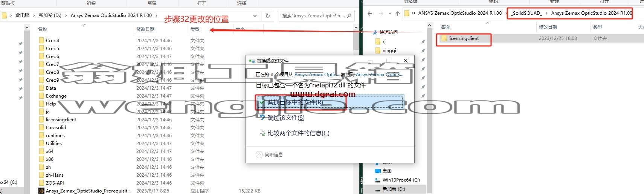Click _SolidSQUAD_ in right address breadcrumb

pyautogui.click(x=526, y=13)
